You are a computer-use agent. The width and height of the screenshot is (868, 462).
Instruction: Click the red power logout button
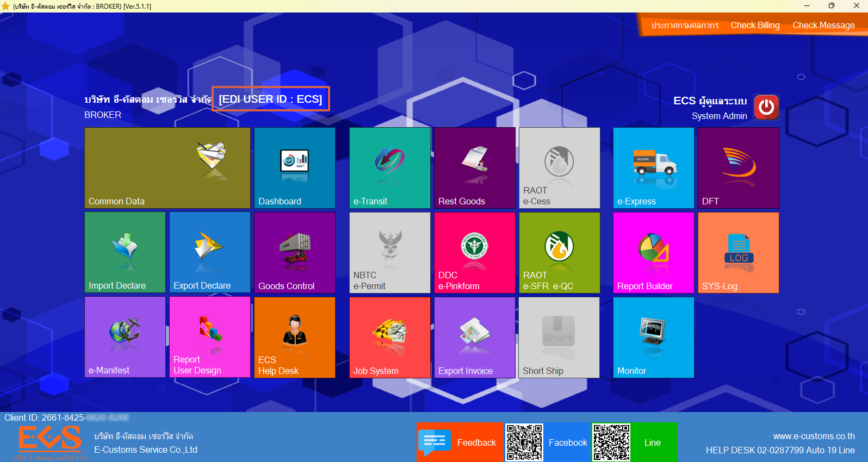click(766, 107)
